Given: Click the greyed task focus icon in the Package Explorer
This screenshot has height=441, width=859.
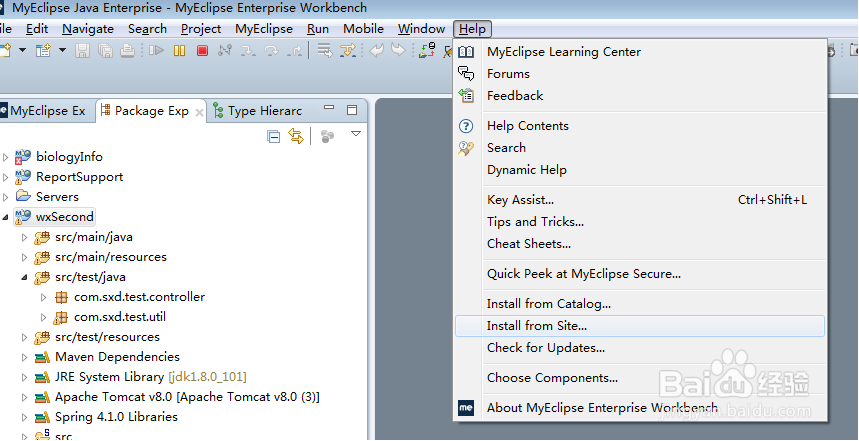Looking at the screenshot, I should point(327,136).
